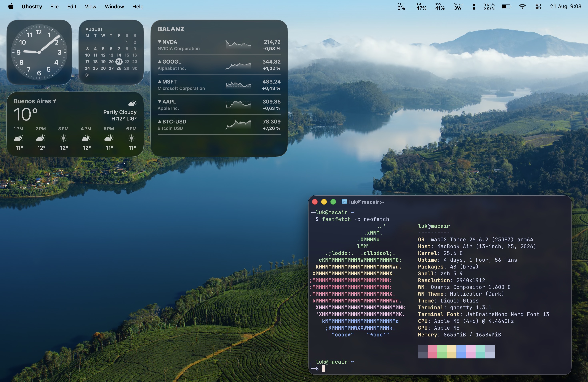Open the Apple menu

(x=11, y=7)
